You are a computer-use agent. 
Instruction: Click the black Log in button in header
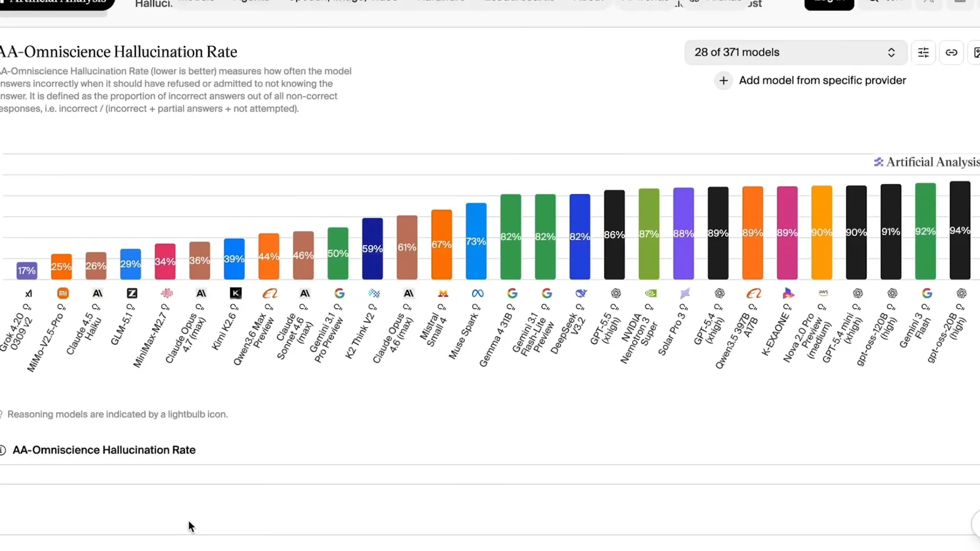coord(829,3)
